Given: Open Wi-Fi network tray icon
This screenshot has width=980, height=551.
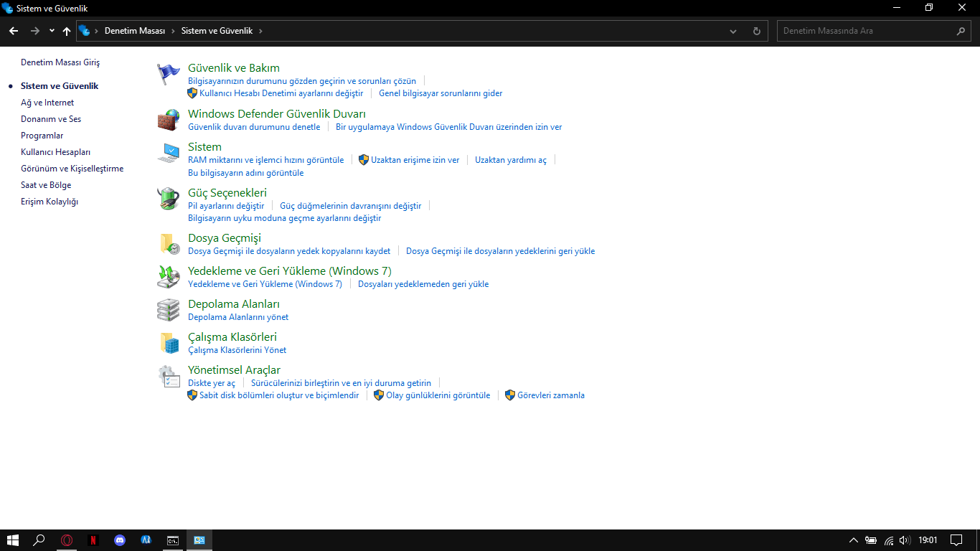Looking at the screenshot, I should coord(889,540).
